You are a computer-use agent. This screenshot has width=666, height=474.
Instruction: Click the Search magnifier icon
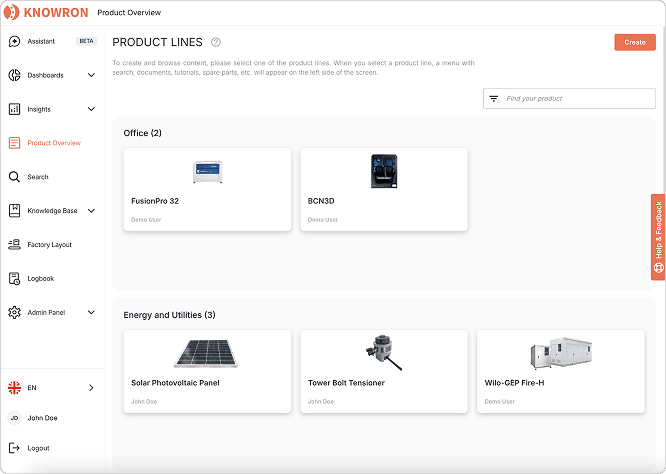click(x=14, y=177)
